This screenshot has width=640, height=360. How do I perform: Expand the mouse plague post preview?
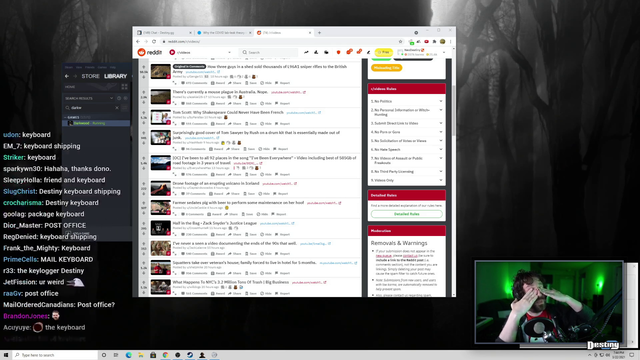175,104
